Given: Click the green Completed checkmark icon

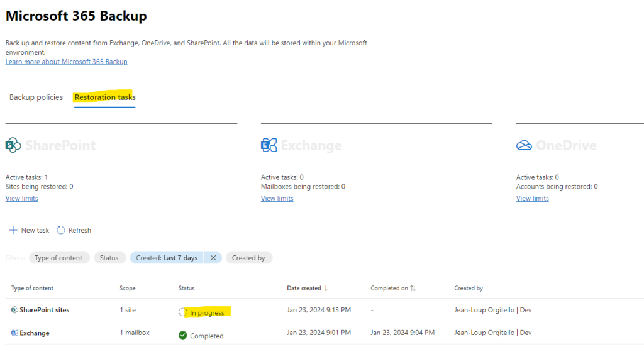Looking at the screenshot, I should 183,336.
